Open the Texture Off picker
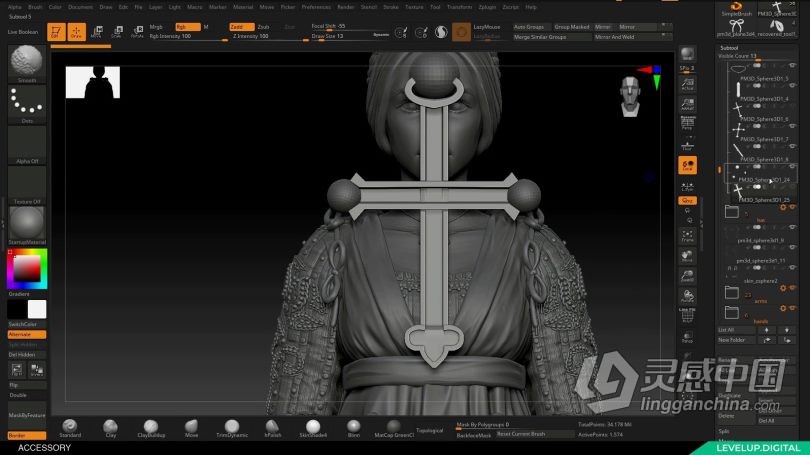Screen dimensions: 810x455 pos(27,185)
